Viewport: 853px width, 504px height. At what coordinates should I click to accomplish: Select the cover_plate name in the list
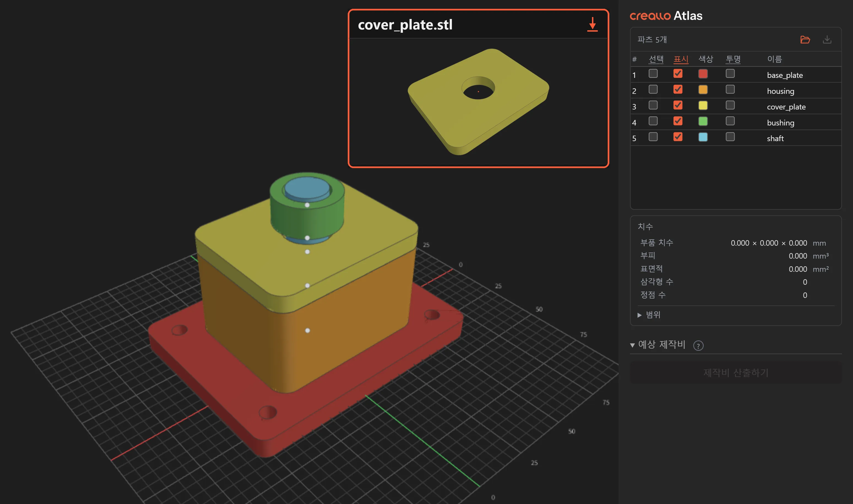point(786,107)
